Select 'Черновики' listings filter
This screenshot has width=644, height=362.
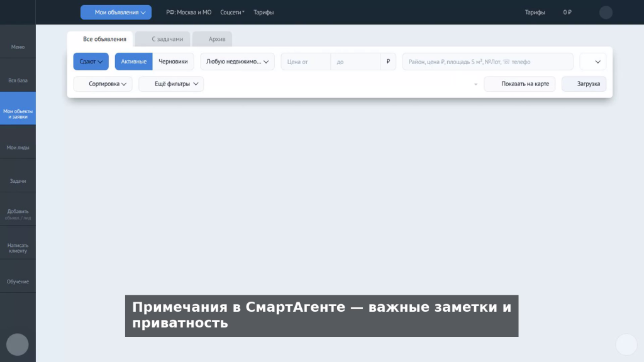coord(173,62)
